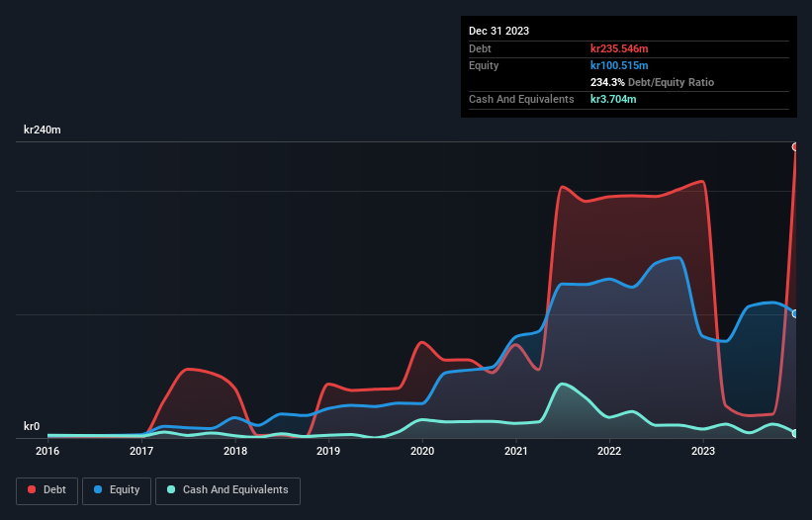Click the kr235.546m debt value
Viewport: 812px width, 520px height.
click(x=619, y=48)
